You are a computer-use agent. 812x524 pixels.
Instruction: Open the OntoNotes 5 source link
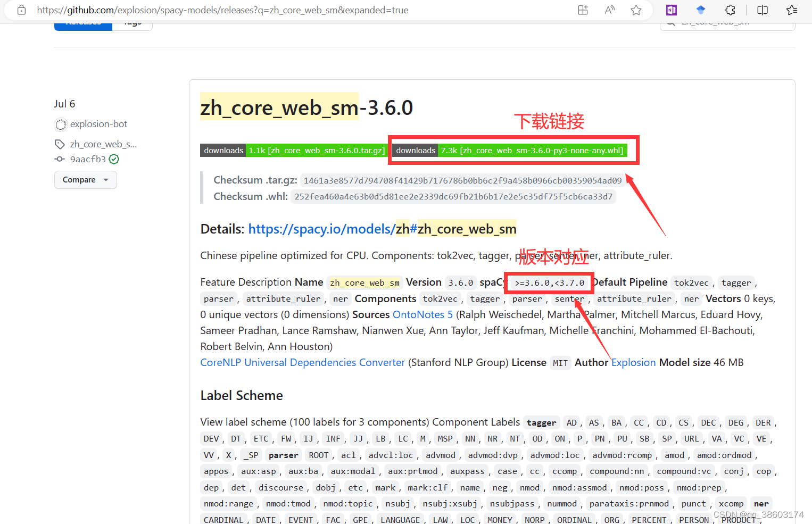pyautogui.click(x=422, y=315)
